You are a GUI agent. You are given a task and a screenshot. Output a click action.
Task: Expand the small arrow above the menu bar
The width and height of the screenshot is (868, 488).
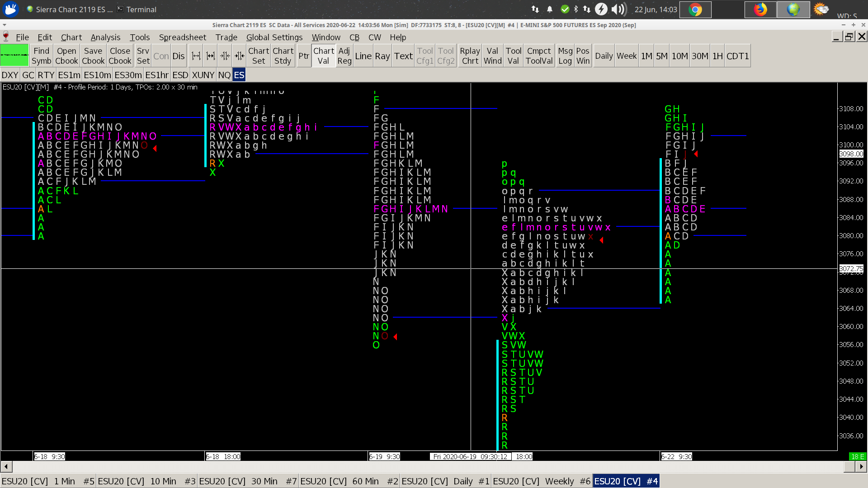coord(4,25)
